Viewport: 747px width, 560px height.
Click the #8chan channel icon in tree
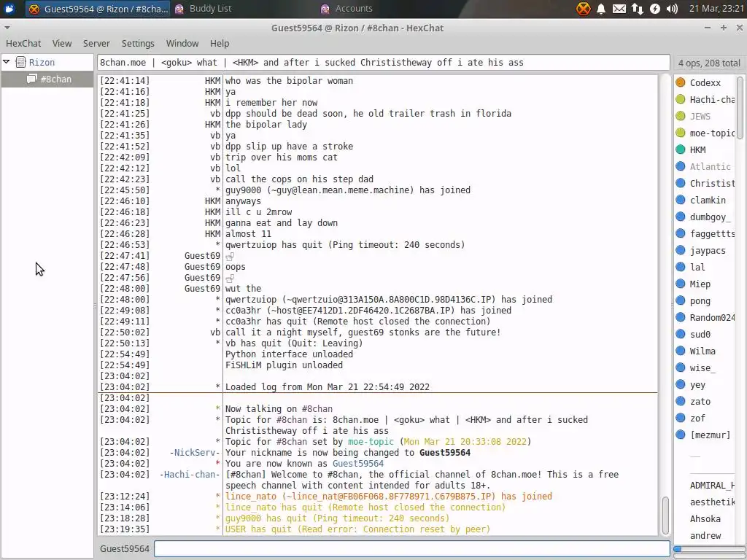(x=31, y=79)
